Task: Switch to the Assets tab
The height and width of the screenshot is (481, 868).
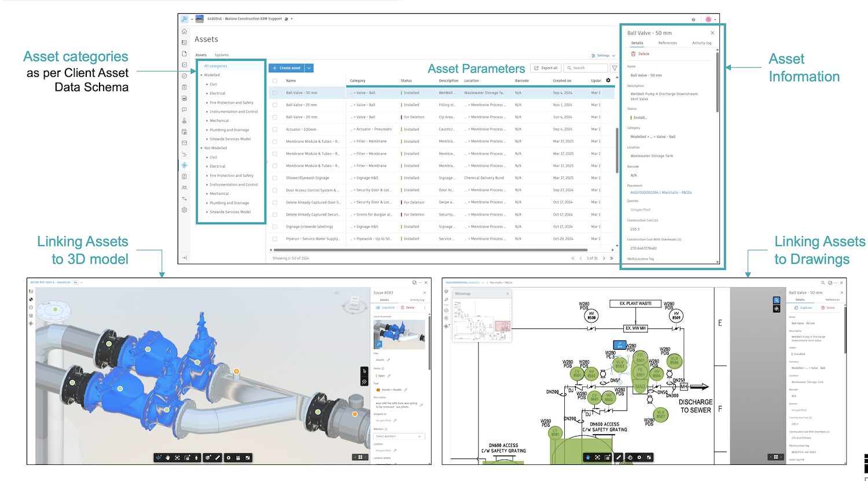Action: [x=201, y=55]
